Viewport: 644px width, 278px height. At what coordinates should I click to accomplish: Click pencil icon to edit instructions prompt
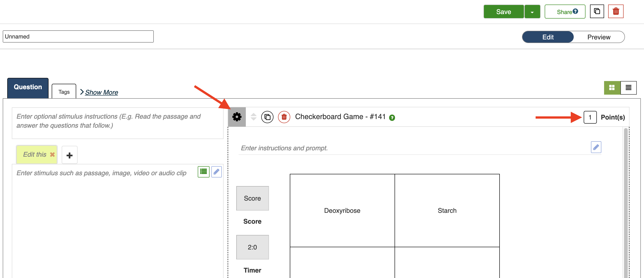click(595, 147)
